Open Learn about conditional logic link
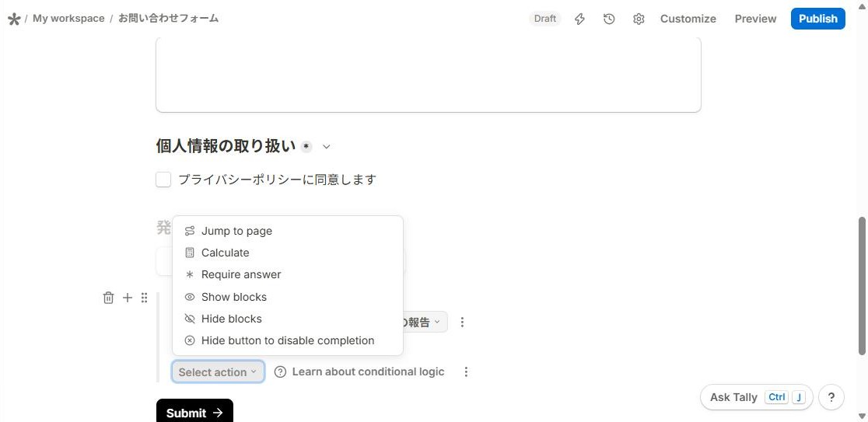 tap(360, 371)
